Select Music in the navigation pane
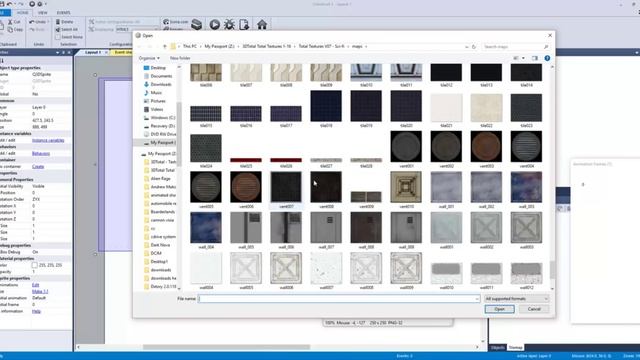This screenshot has height=360, width=640. [x=153, y=93]
